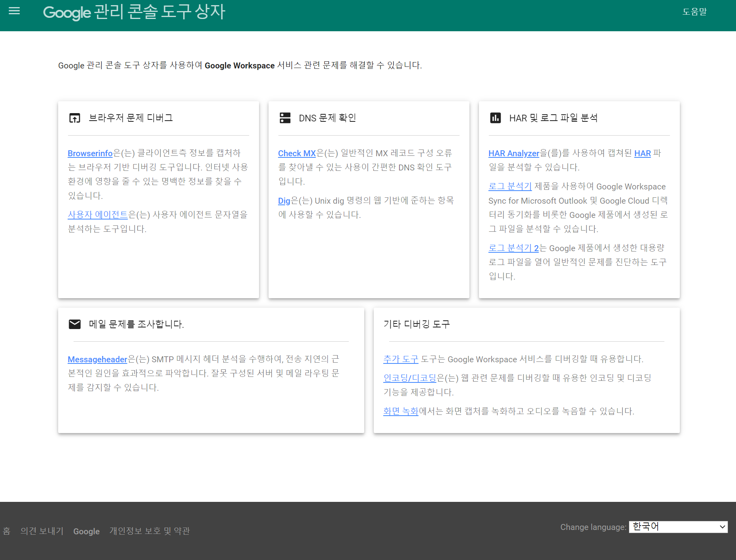This screenshot has height=560, width=736.
Task: Open the 인코딩/디코딩 tool
Action: pyautogui.click(x=410, y=378)
